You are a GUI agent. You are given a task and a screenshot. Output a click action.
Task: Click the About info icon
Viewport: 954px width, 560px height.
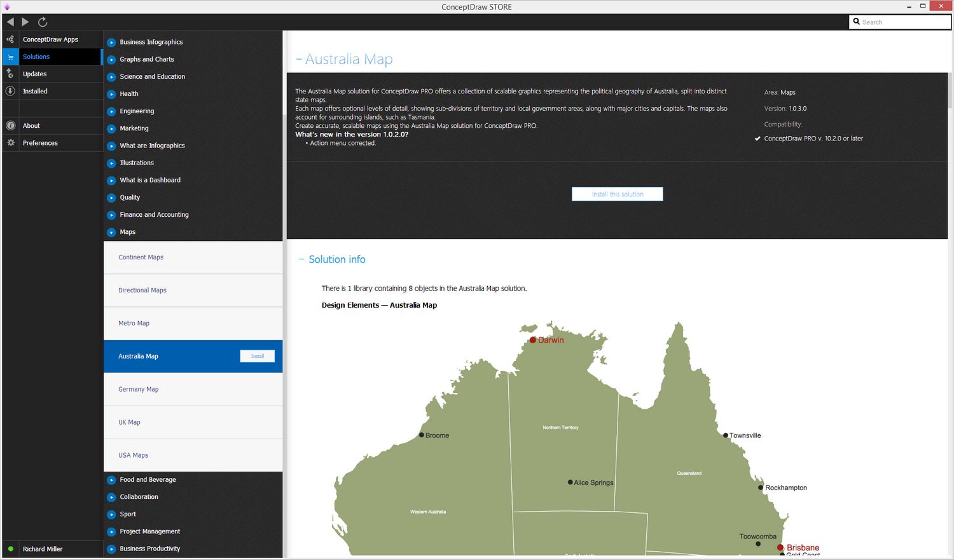(x=10, y=125)
